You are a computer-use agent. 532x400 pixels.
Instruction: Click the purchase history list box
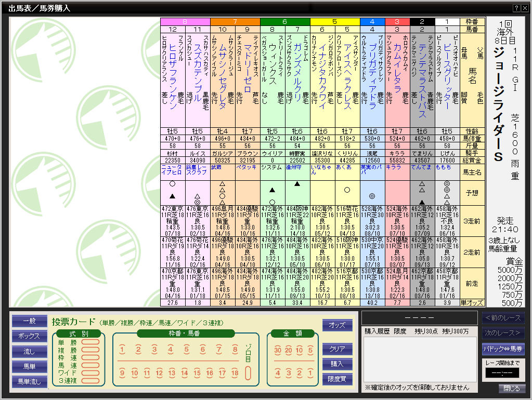coord(420,359)
